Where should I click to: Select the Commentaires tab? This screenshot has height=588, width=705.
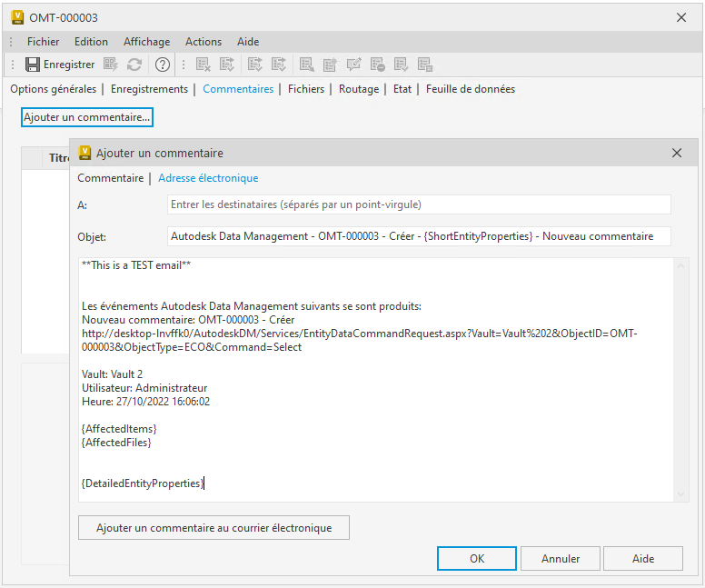(238, 89)
